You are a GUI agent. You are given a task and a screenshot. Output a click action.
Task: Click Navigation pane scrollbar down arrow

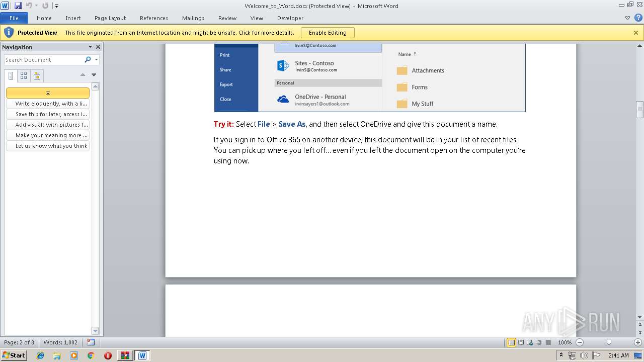pos(95,331)
